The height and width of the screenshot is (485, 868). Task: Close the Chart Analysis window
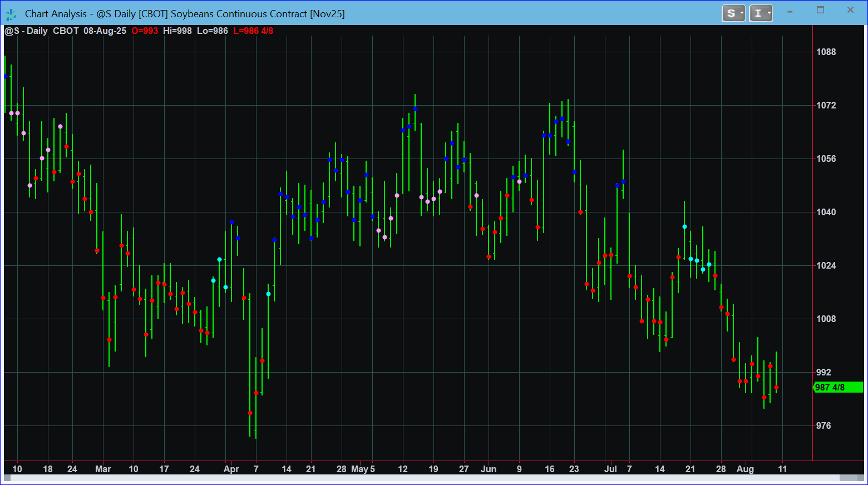pyautogui.click(x=850, y=11)
